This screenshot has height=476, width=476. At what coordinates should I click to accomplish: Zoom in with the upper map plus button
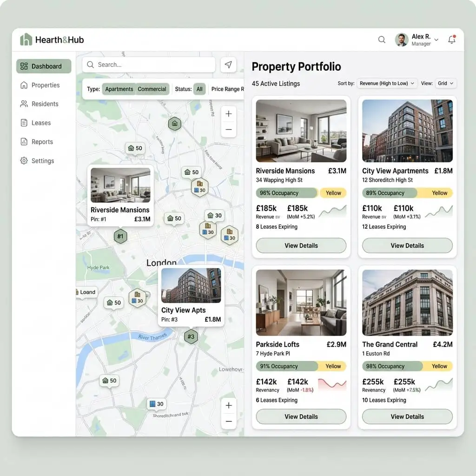pos(229,114)
